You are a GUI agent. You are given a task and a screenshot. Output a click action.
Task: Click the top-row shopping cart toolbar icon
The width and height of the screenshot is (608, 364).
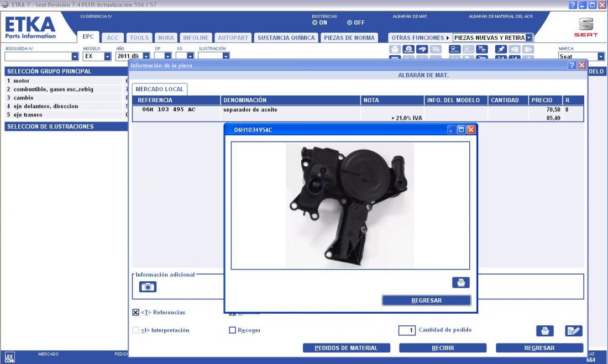[481, 49]
